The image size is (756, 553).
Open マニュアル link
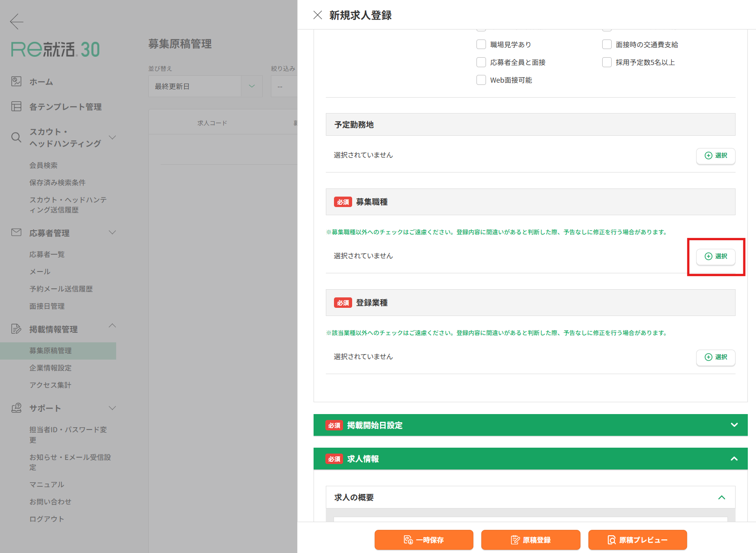47,484
